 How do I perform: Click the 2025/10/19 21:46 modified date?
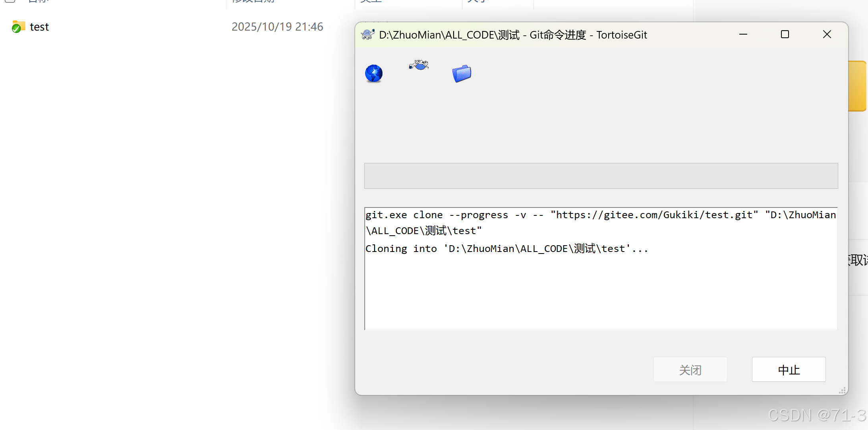277,27
